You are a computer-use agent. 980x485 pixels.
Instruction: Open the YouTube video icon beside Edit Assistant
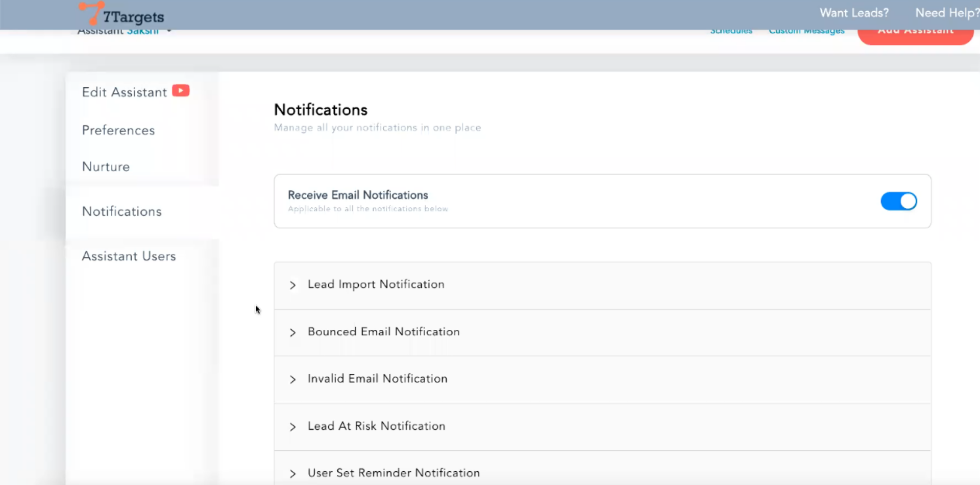181,91
